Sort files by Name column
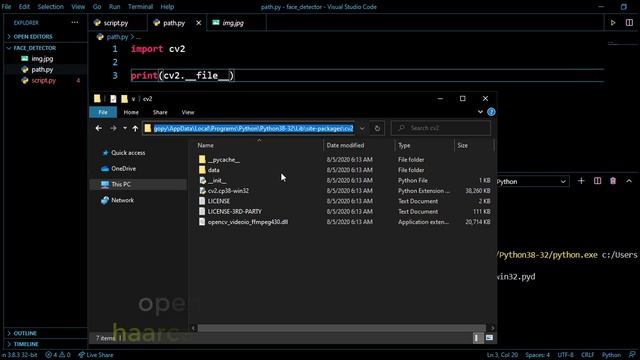The image size is (640, 360). coord(205,145)
